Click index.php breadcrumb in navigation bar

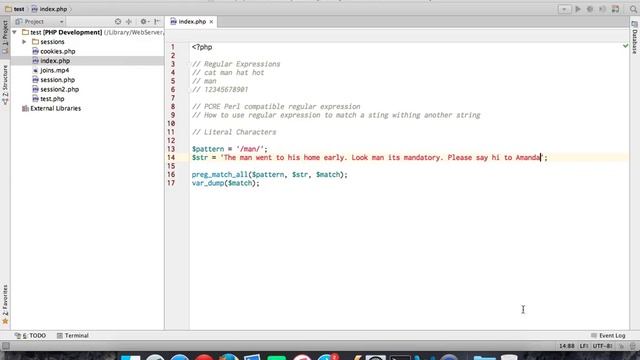(49, 9)
